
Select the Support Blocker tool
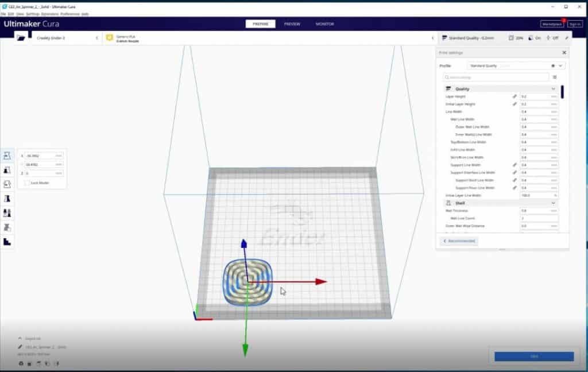point(7,227)
